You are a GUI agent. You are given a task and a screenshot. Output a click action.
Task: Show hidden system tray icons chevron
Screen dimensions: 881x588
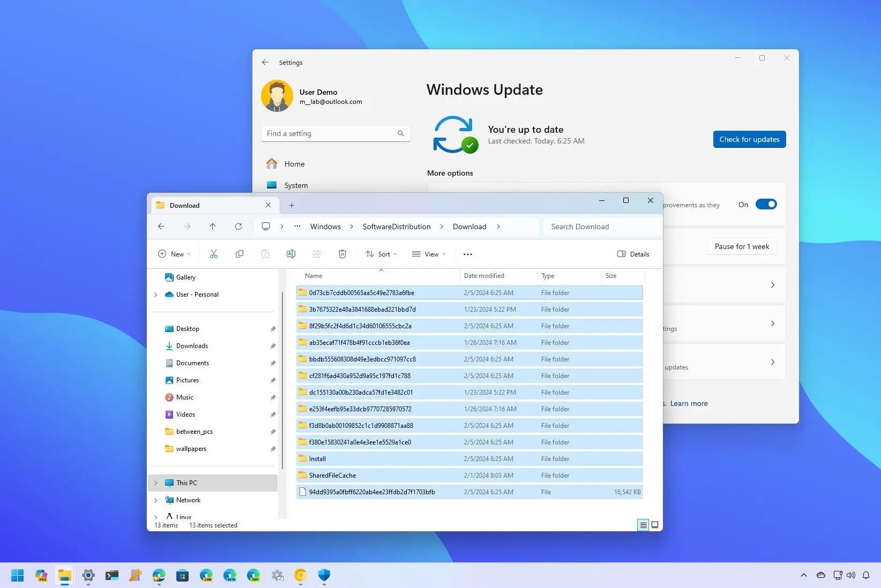coord(803,575)
